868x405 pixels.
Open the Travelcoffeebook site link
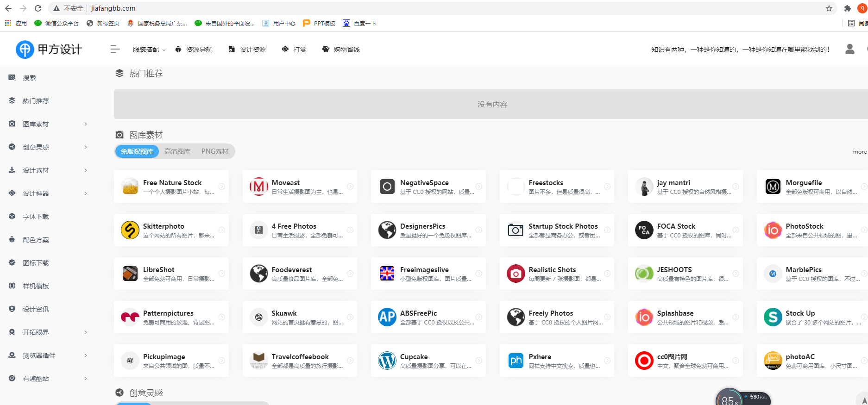(300, 361)
